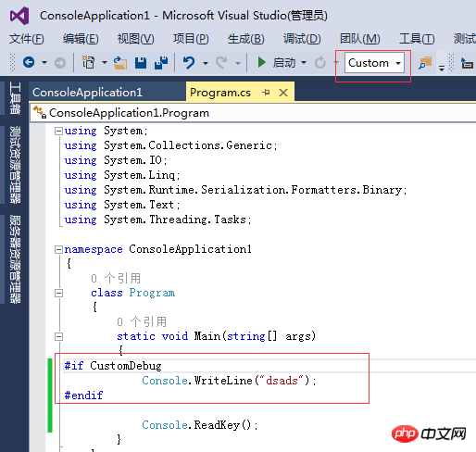
Task: Click the Find in Files icon
Action: 425,63
